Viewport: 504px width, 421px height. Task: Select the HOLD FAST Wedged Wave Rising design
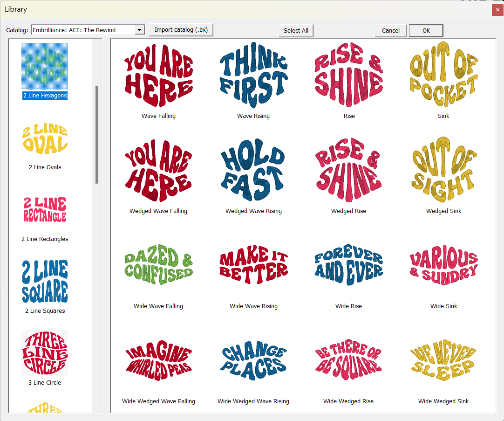click(253, 170)
